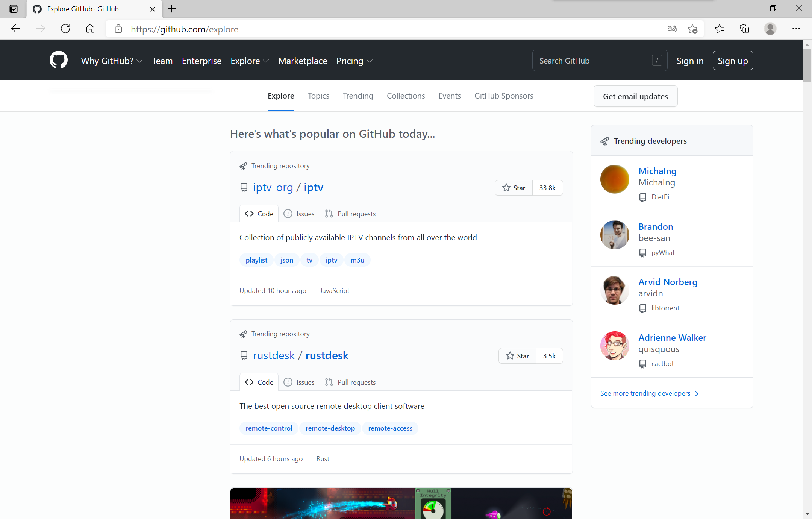Expand Why GitHub? dropdown
Viewport: 812px width, 519px height.
[112, 61]
